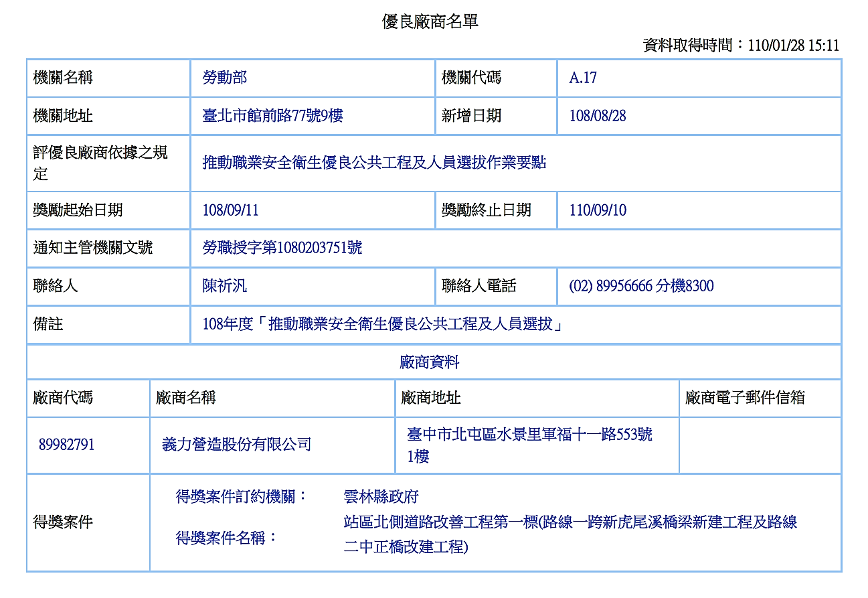Click the 廠商資料 section header
The image size is (868, 598).
click(x=430, y=362)
